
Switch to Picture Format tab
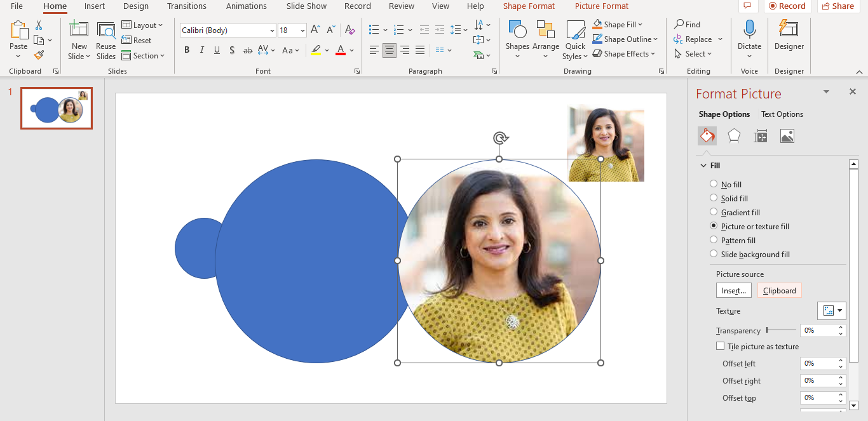click(601, 6)
